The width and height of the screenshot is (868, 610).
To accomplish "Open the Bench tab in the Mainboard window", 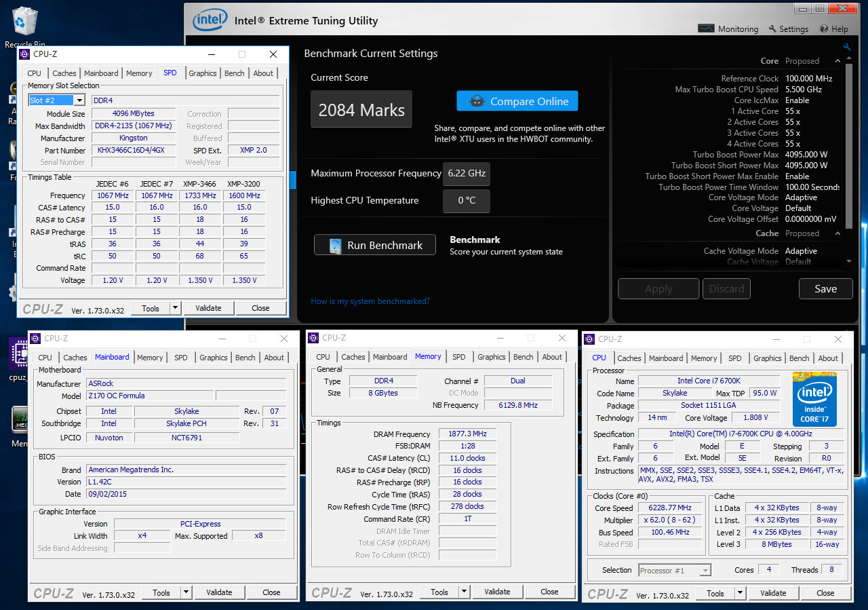I will 245,358.
